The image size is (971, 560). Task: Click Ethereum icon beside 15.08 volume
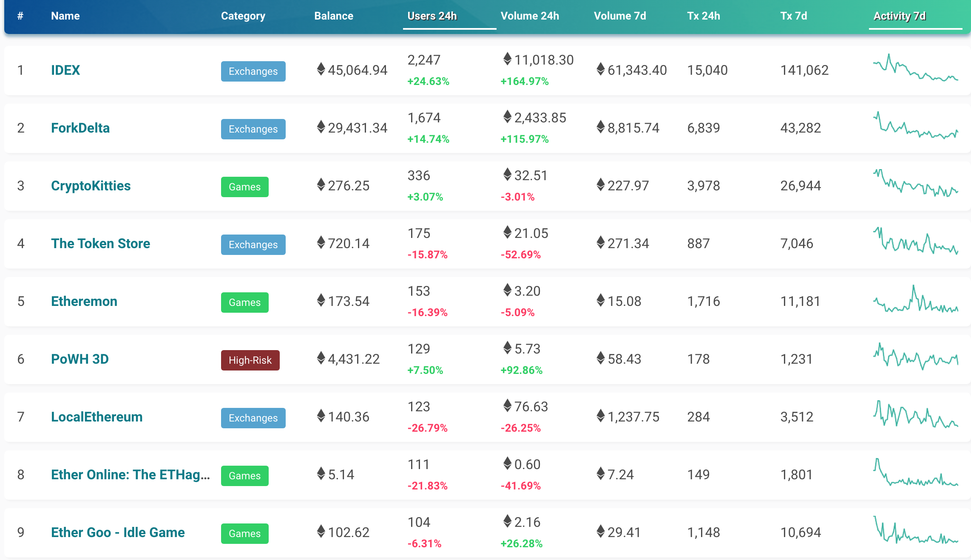coord(600,300)
